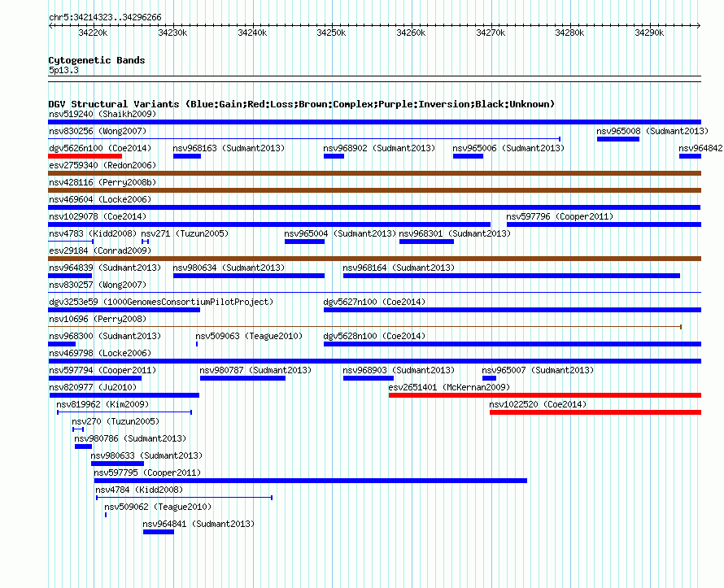The height and width of the screenshot is (588, 724).
Task: Click nsv10696 (Perry2008) label
Action: 98,319
